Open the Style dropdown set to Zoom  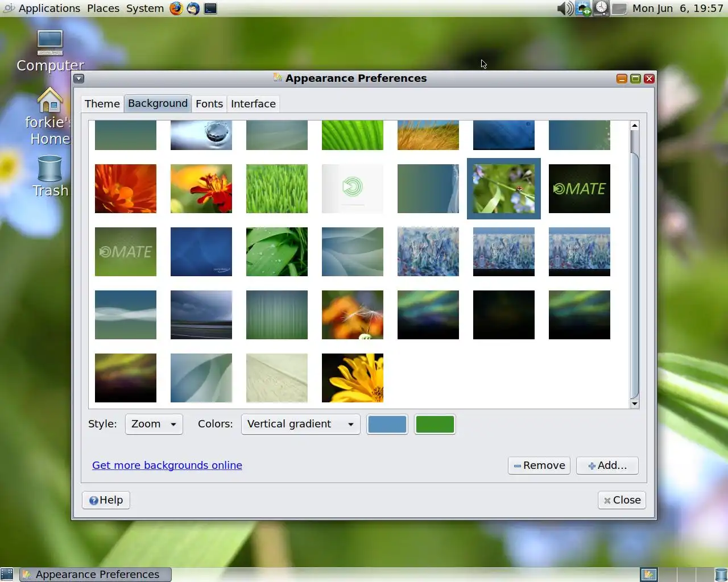pyautogui.click(x=154, y=424)
